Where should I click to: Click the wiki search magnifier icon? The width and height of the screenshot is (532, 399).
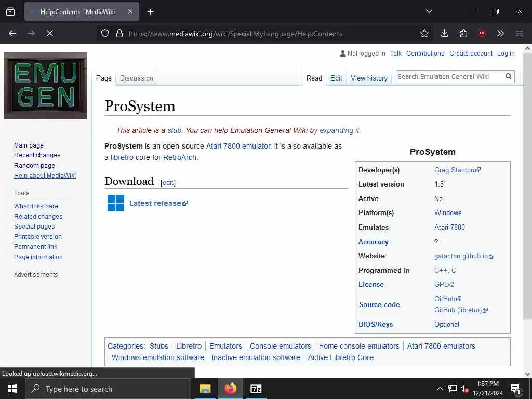(x=509, y=77)
